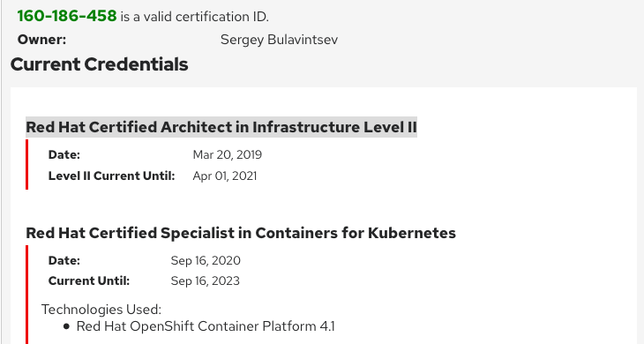Click the Apr 01, 2021 expiry date

pyautogui.click(x=225, y=176)
